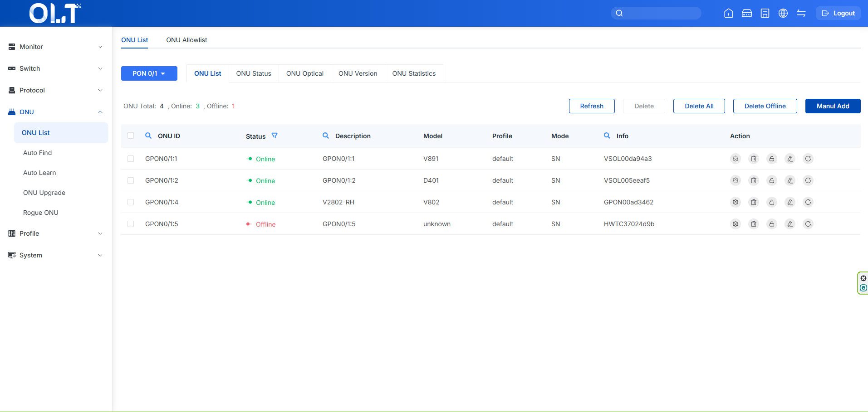
Task: Select the offline GPON0/1:5 row checkbox
Action: (131, 224)
